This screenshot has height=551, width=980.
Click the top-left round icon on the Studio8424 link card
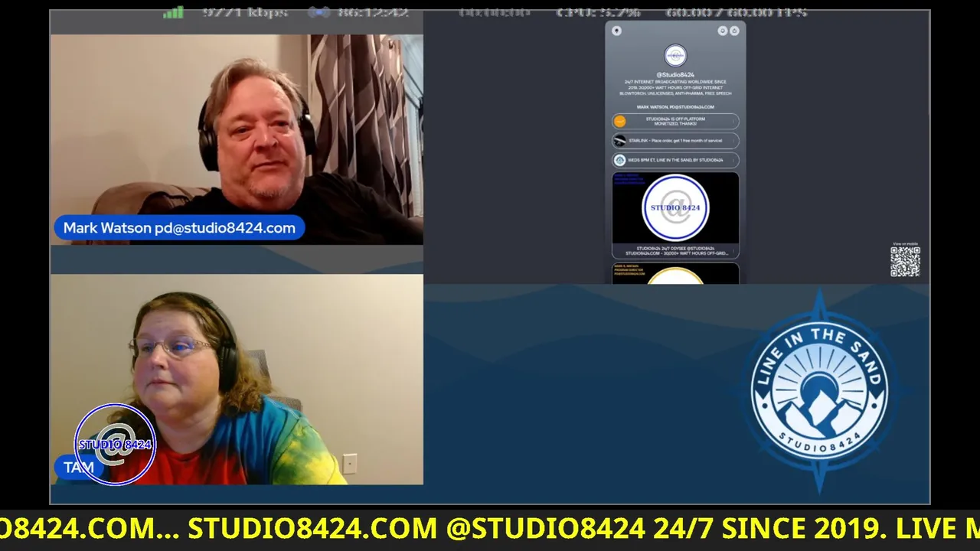[x=616, y=31]
